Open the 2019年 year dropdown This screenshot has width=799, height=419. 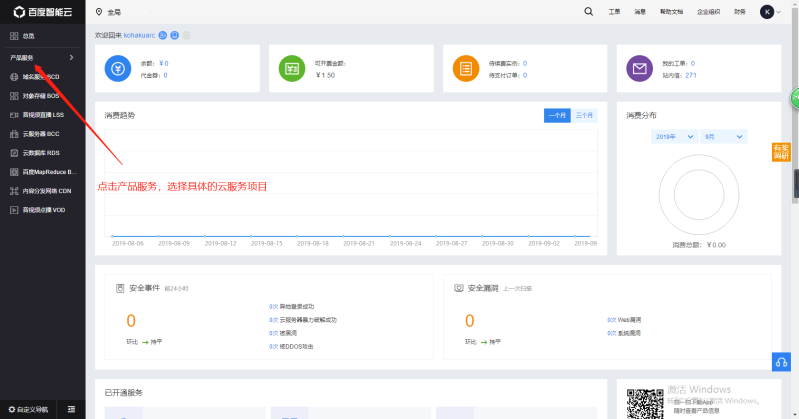[674, 137]
